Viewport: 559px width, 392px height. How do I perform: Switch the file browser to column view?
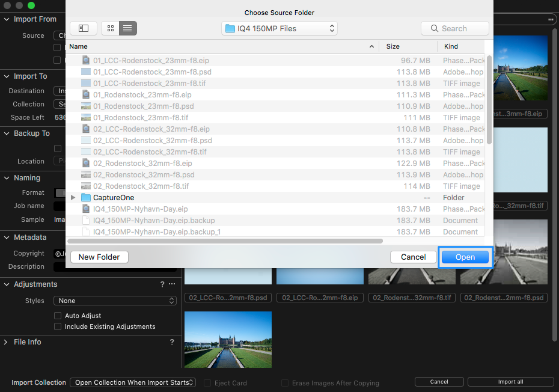[x=83, y=28]
